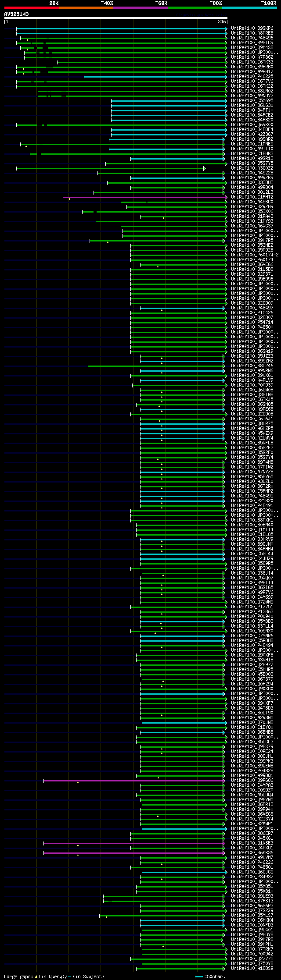Select the label UniRef100_B5YLS7
Screen dimensions: 281x980
[252, 916]
